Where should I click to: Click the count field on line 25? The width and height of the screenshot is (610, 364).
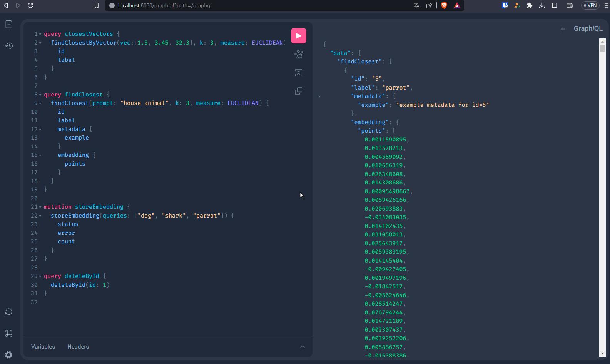pyautogui.click(x=66, y=241)
